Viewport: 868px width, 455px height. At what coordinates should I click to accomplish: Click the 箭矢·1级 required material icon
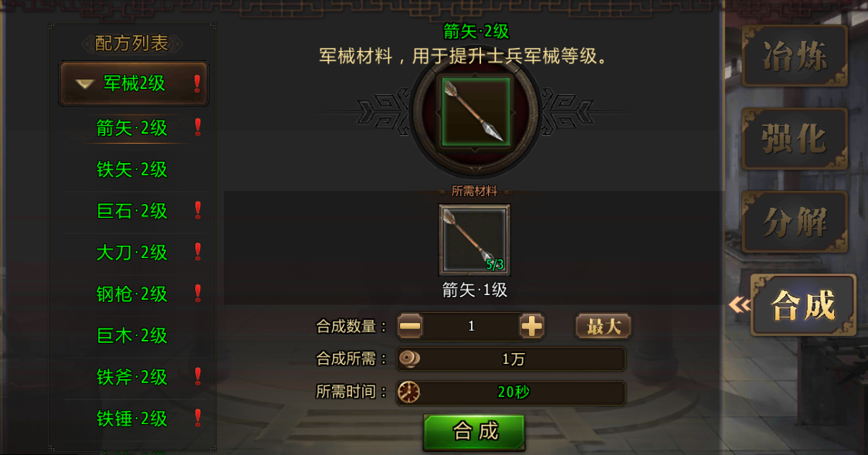tap(474, 239)
